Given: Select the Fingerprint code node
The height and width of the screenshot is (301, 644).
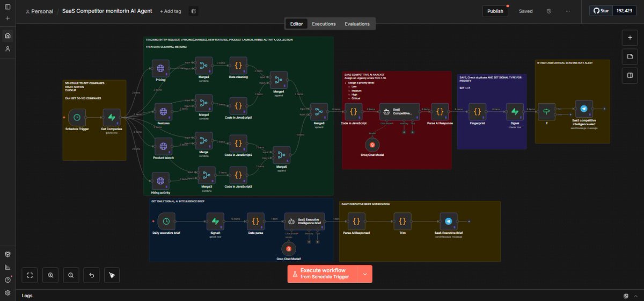Looking at the screenshot, I should pyautogui.click(x=478, y=112).
